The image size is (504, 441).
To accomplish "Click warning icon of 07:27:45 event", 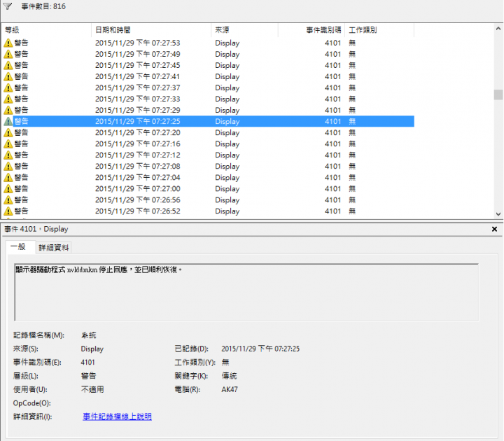I will click(x=8, y=65).
